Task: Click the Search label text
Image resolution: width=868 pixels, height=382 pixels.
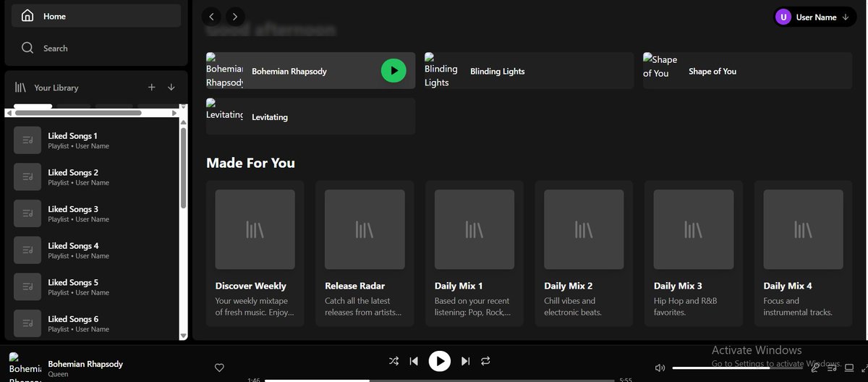Action: point(56,48)
